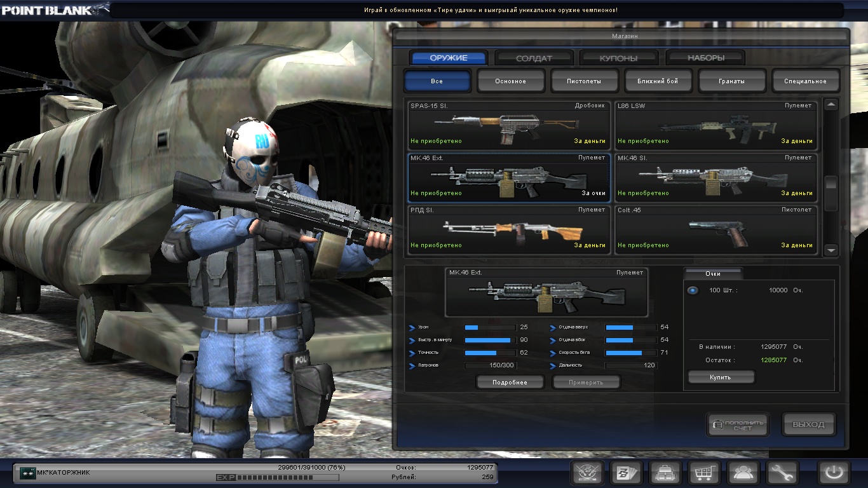Click the Быстр. в минуту stat bar
This screenshot has height=488, width=868.
click(490, 340)
